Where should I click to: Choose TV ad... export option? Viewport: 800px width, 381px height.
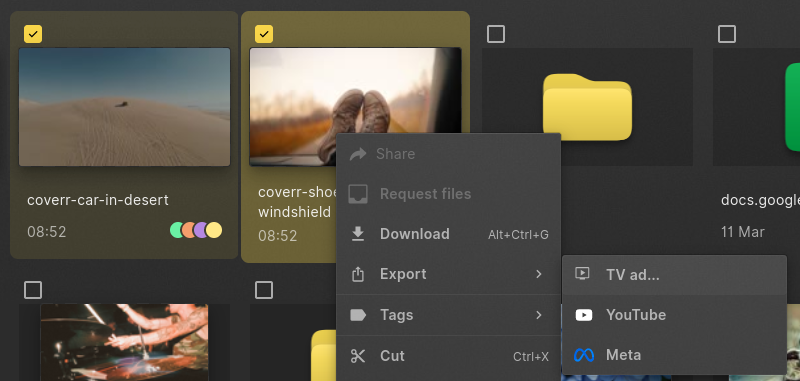(674, 274)
